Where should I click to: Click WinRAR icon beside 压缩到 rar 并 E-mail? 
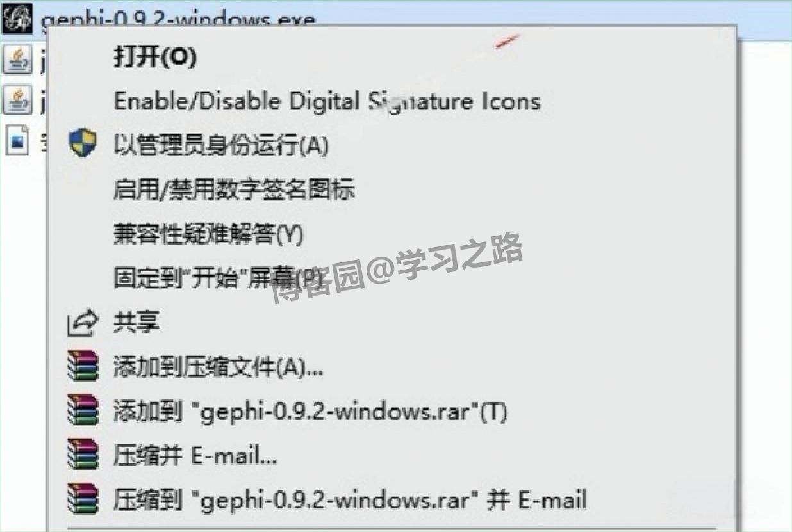click(x=83, y=499)
